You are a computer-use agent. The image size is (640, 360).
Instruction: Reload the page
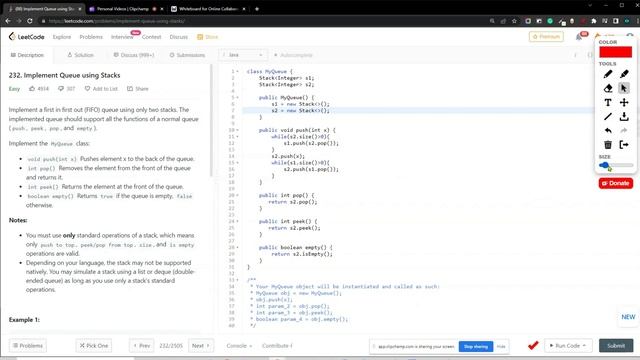[29, 21]
